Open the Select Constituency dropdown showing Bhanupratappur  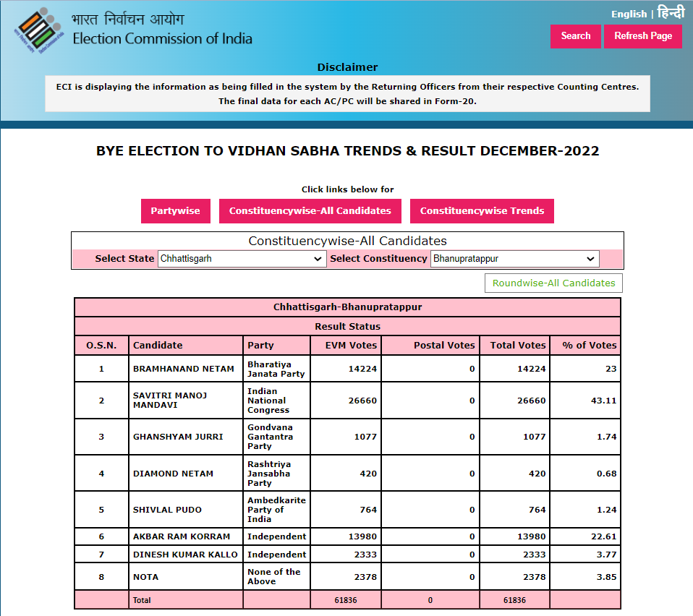coord(515,259)
